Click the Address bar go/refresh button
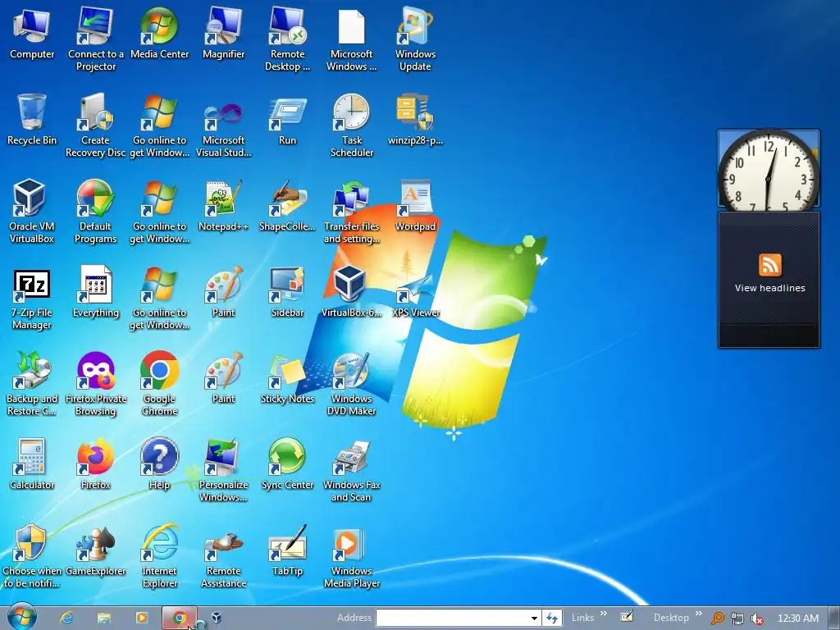The width and height of the screenshot is (840, 630). point(552,619)
